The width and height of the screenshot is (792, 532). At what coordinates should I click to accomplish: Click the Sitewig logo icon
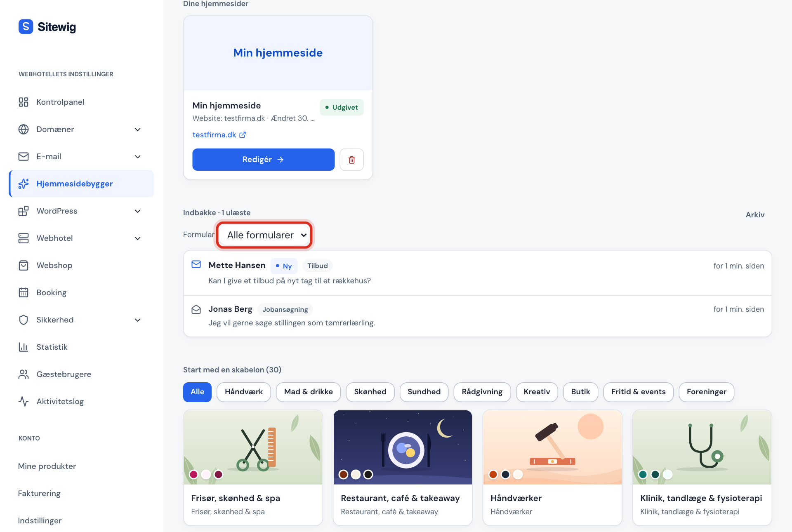[26, 27]
